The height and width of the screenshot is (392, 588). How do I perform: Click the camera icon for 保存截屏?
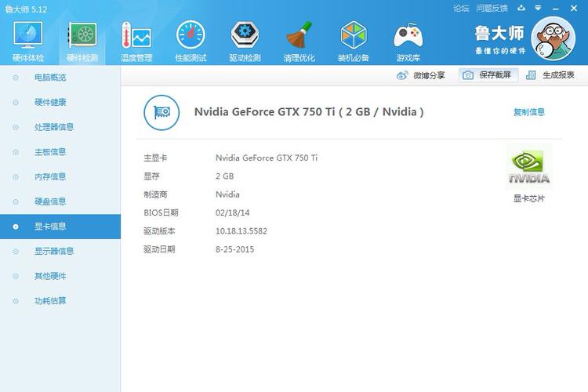point(467,75)
